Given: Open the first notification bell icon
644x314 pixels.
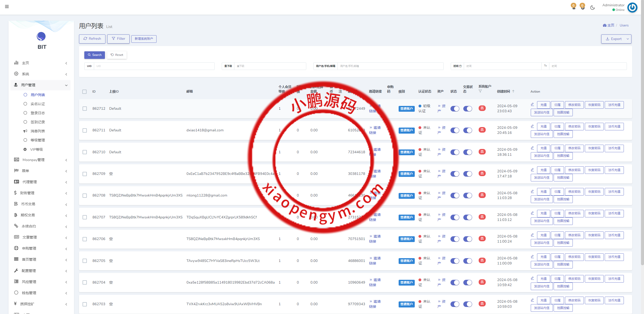Looking at the screenshot, I should point(574,7).
